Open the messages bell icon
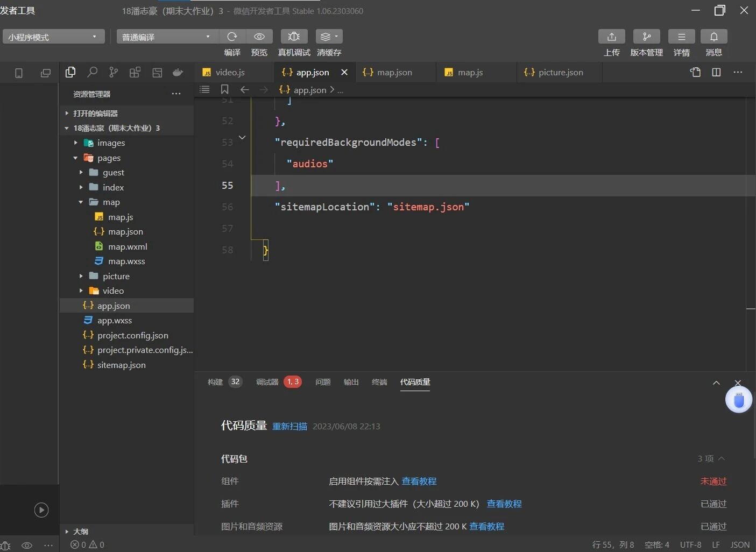Viewport: 756px width, 552px height. 714,37
